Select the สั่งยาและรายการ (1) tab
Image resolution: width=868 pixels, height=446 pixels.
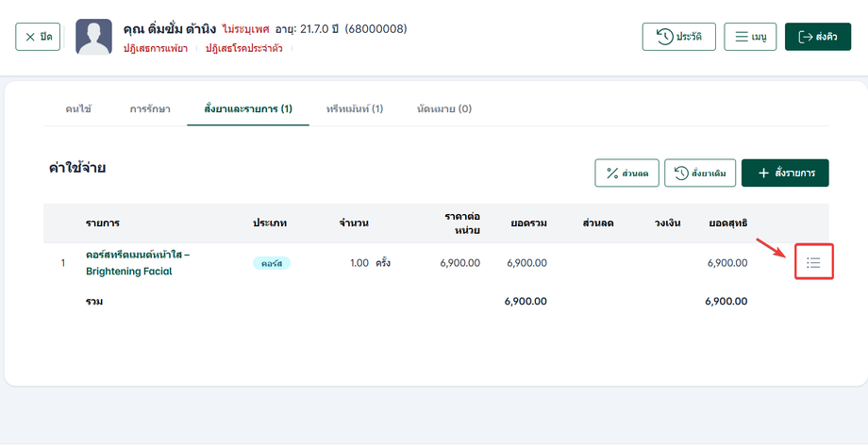tap(248, 109)
